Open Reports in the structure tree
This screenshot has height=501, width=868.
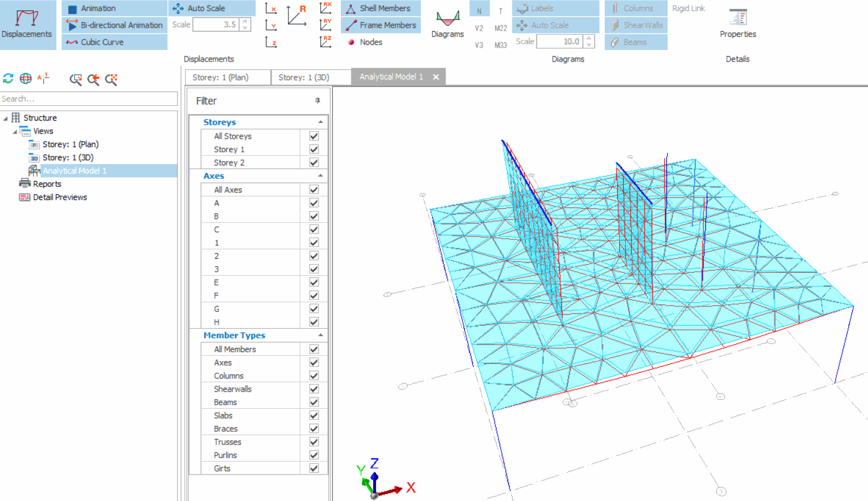[47, 184]
